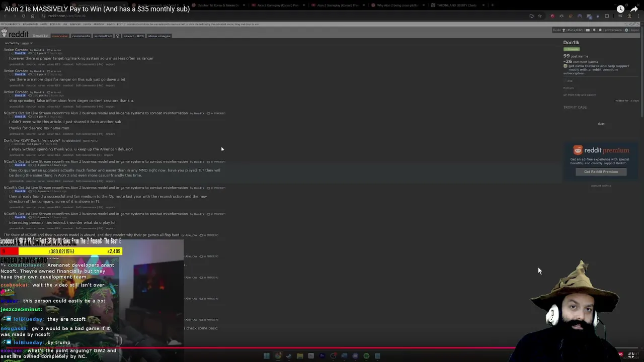Viewport: 644px width, 362px height.
Task: Click the browser back arrow
Action: (6, 16)
